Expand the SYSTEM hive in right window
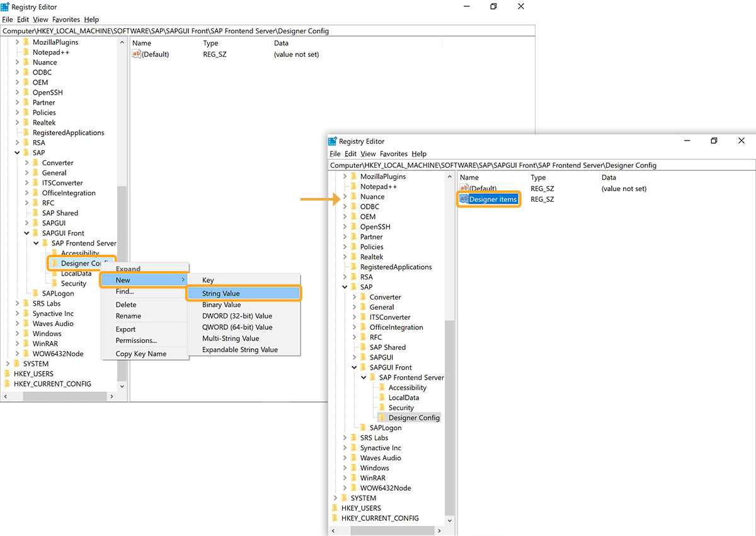Viewport: 756px width, 536px height. (x=336, y=498)
